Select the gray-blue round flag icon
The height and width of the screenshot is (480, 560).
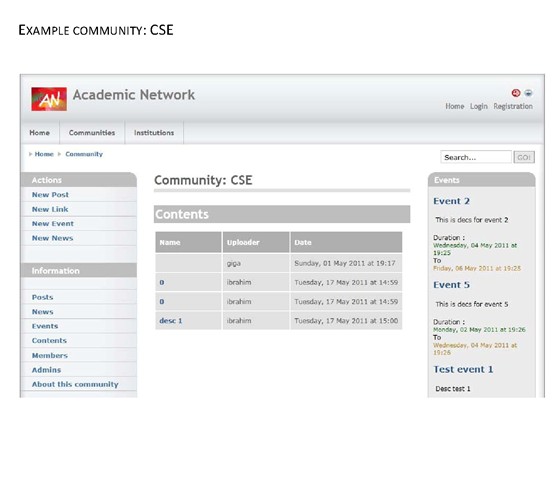(528, 93)
